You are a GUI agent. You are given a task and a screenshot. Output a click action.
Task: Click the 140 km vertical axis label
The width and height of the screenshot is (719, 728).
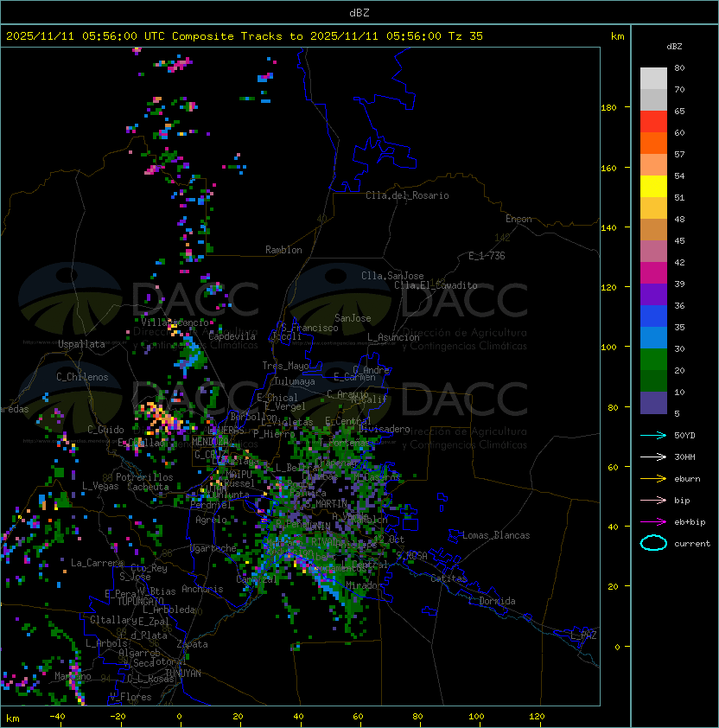click(x=608, y=227)
